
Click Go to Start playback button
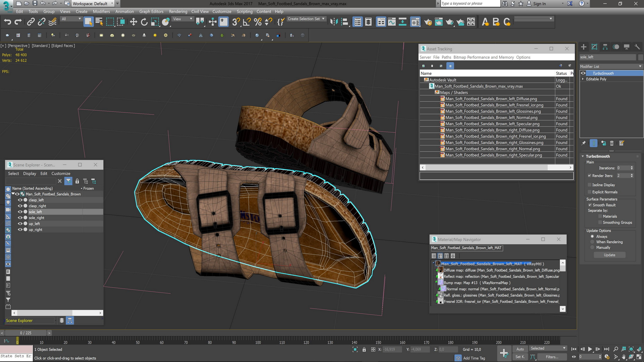(x=574, y=349)
